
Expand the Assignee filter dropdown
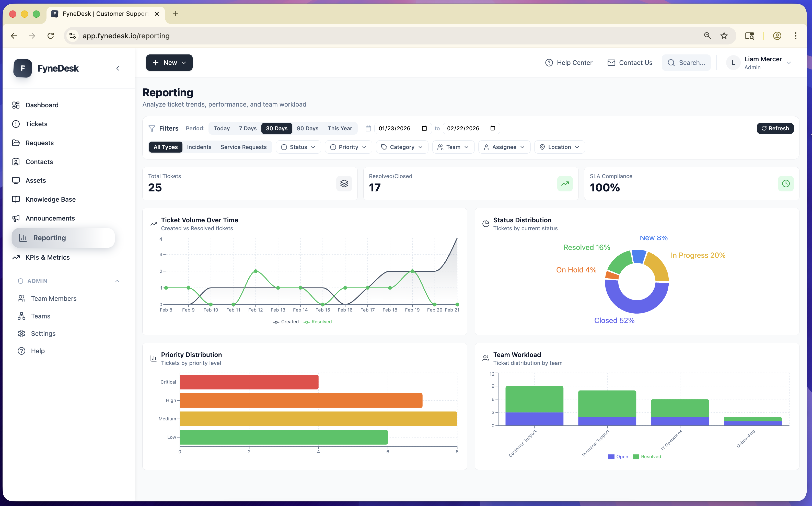[x=504, y=147]
